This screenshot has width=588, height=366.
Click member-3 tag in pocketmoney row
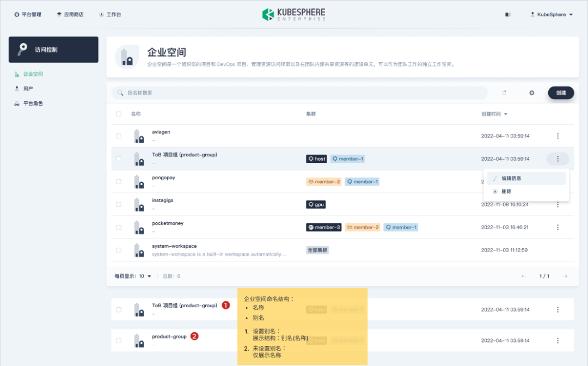(323, 228)
